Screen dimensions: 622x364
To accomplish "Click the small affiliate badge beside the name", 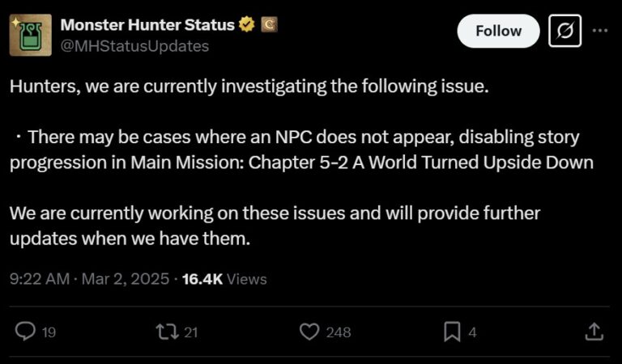I will point(269,25).
